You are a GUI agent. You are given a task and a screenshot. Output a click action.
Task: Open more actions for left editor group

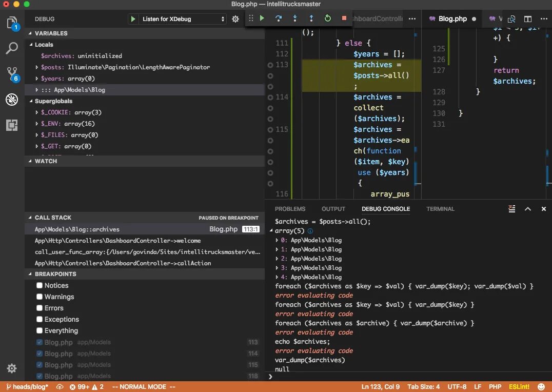click(412, 18)
